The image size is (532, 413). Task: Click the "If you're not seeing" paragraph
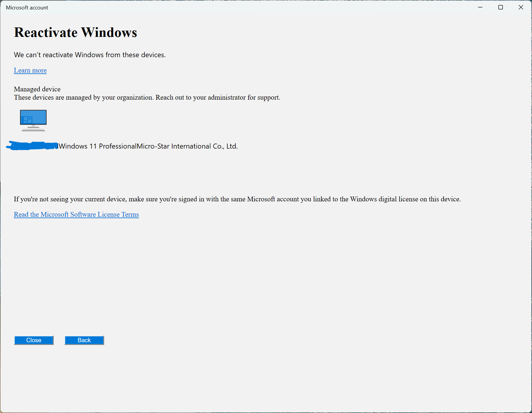point(237,199)
